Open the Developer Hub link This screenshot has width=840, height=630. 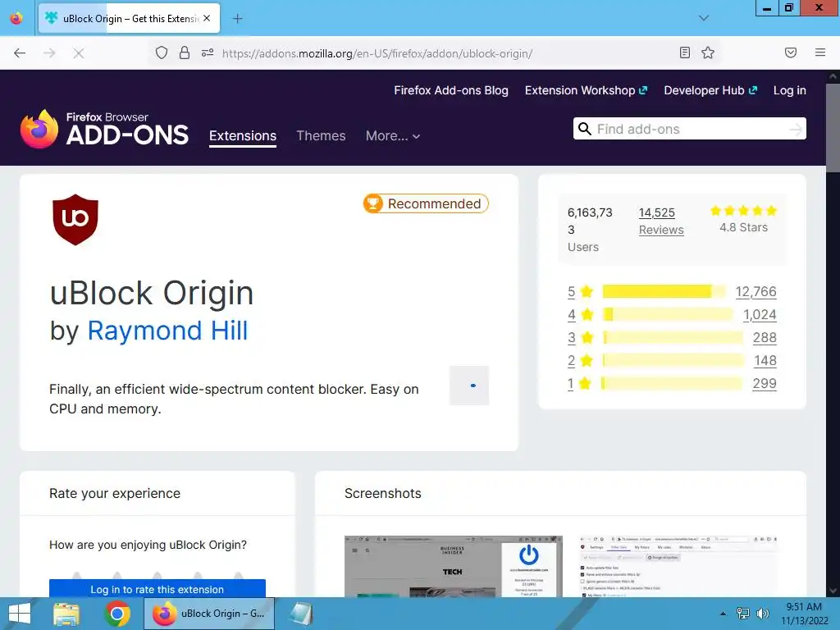[710, 90]
